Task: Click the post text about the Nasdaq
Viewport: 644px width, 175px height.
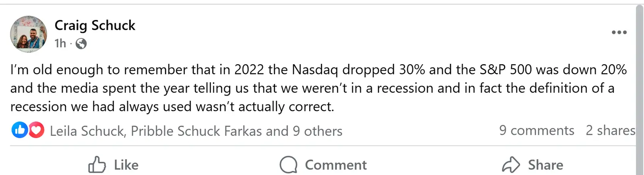Action: pyautogui.click(x=318, y=88)
